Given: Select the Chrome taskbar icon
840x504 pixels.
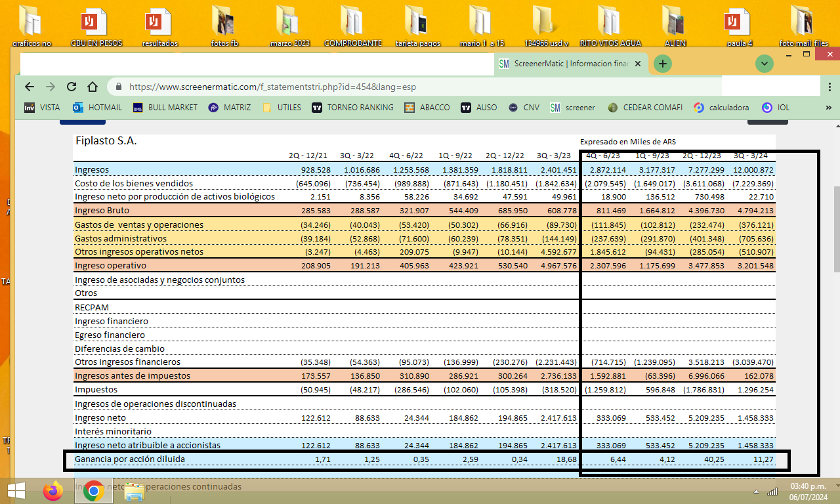Looking at the screenshot, I should click(94, 490).
